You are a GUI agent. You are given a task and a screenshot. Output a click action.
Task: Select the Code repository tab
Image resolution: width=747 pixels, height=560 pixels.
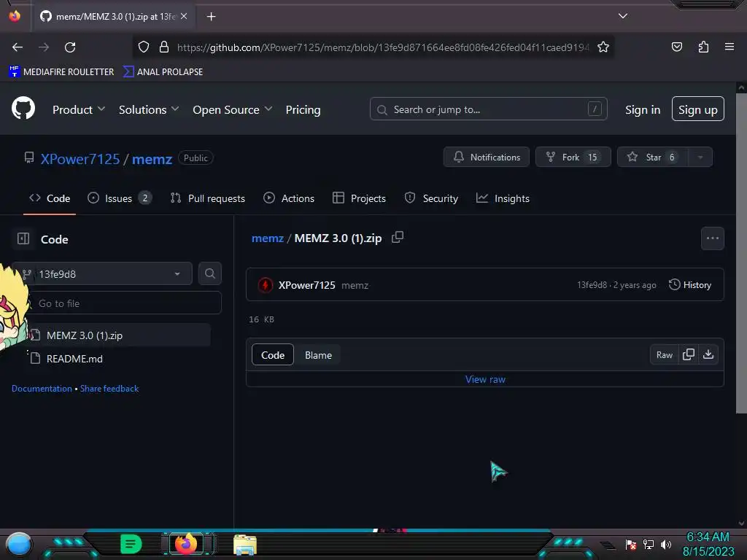coord(50,198)
